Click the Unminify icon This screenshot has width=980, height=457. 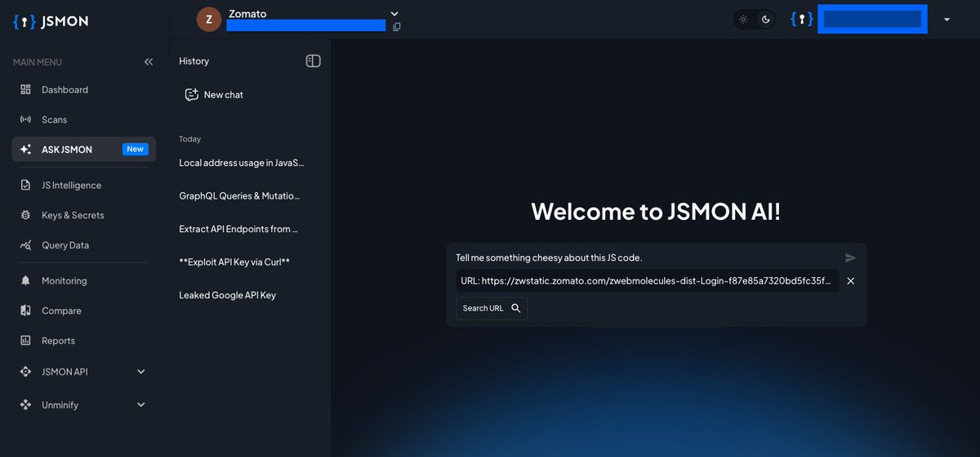(25, 405)
